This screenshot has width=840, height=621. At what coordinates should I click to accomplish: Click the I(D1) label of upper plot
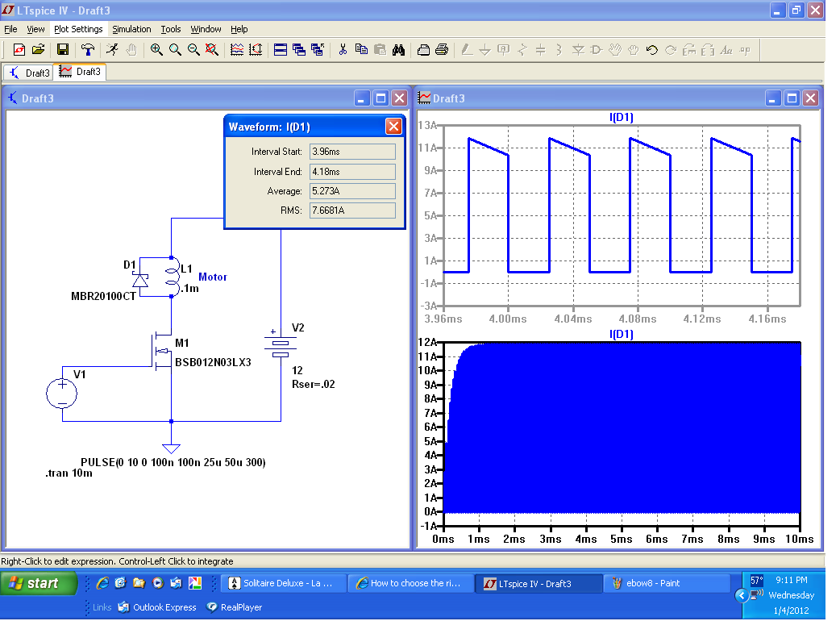click(x=622, y=117)
